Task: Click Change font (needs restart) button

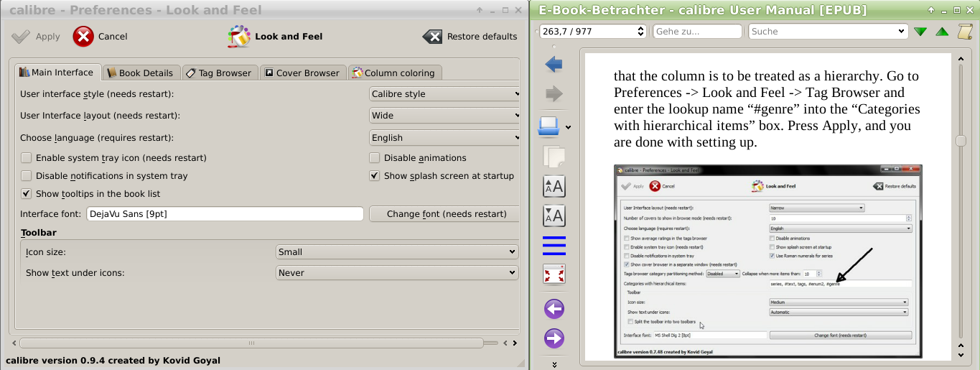Action: click(x=444, y=214)
